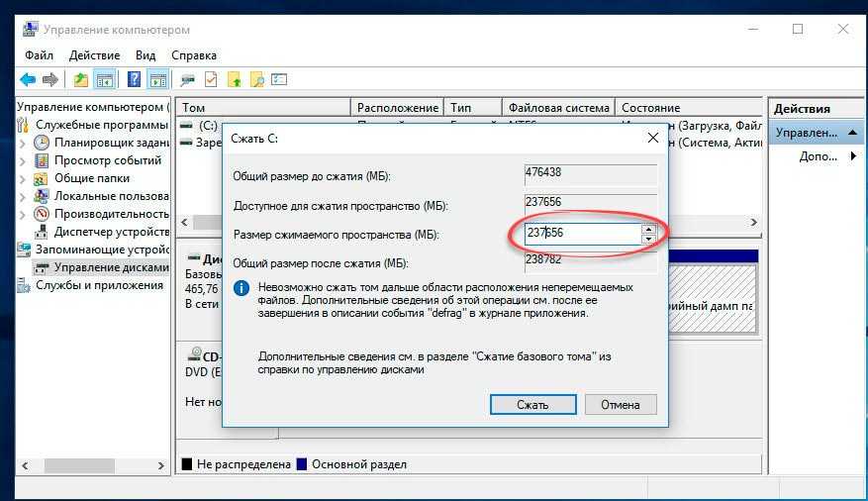868x501 pixels.
Task: Click the Event Viewer icon in tree
Action: coord(41,160)
